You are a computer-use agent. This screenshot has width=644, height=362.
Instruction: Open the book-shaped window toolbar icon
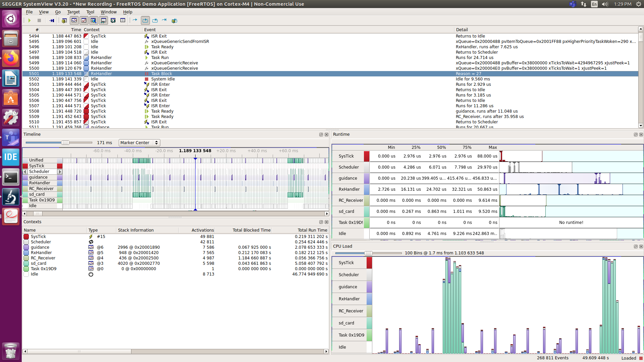pos(113,20)
